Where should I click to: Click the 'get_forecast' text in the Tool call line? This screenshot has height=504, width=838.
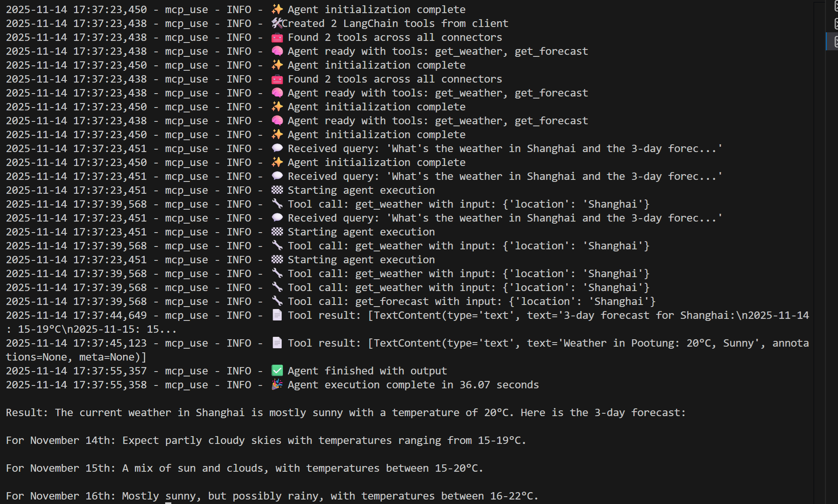click(392, 301)
